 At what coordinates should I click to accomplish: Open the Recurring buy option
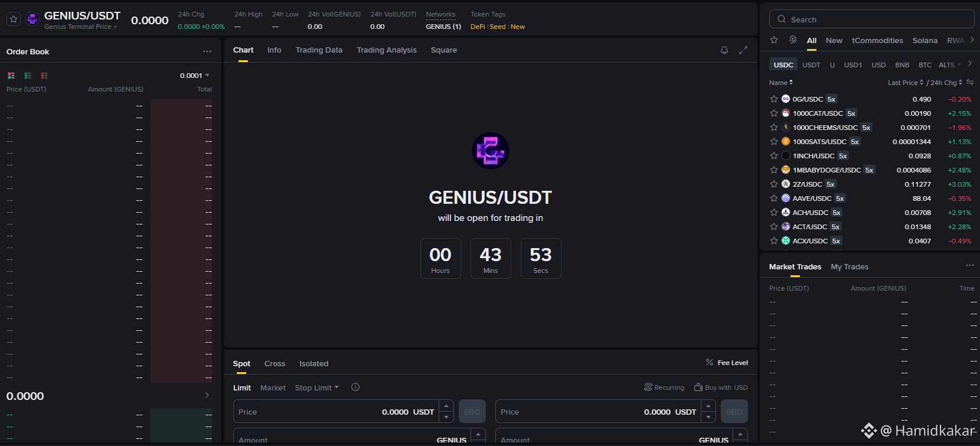click(664, 388)
